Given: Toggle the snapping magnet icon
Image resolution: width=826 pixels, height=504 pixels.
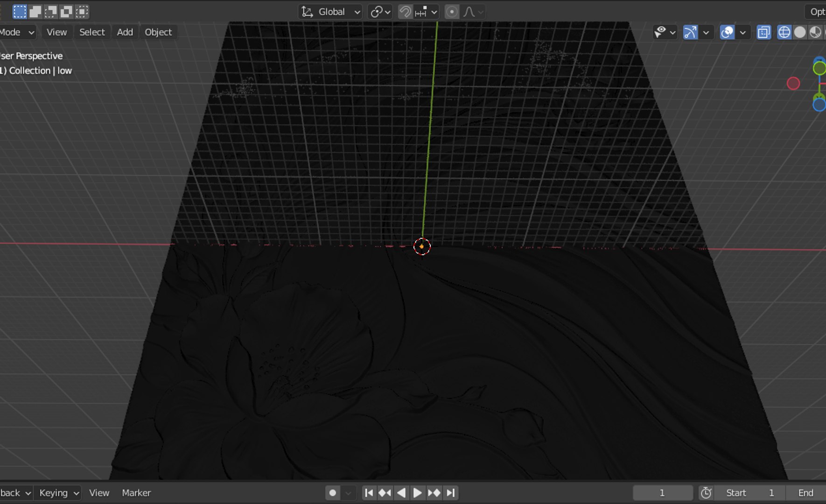Looking at the screenshot, I should pos(405,12).
